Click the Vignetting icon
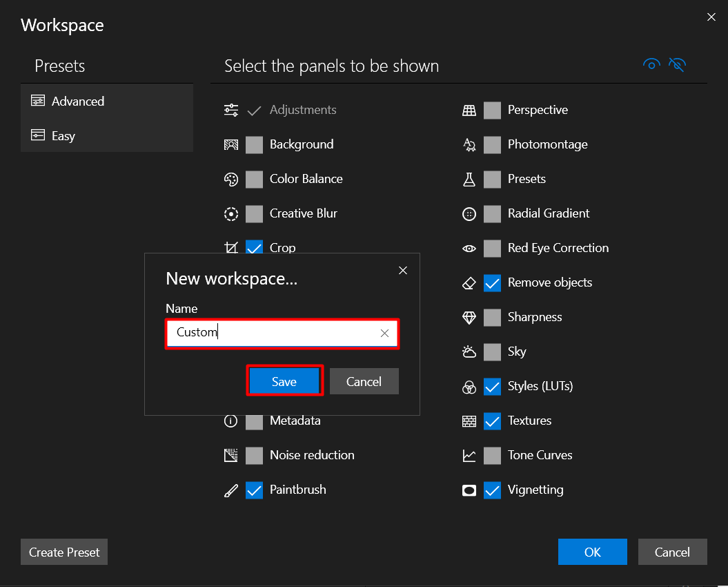 (469, 490)
